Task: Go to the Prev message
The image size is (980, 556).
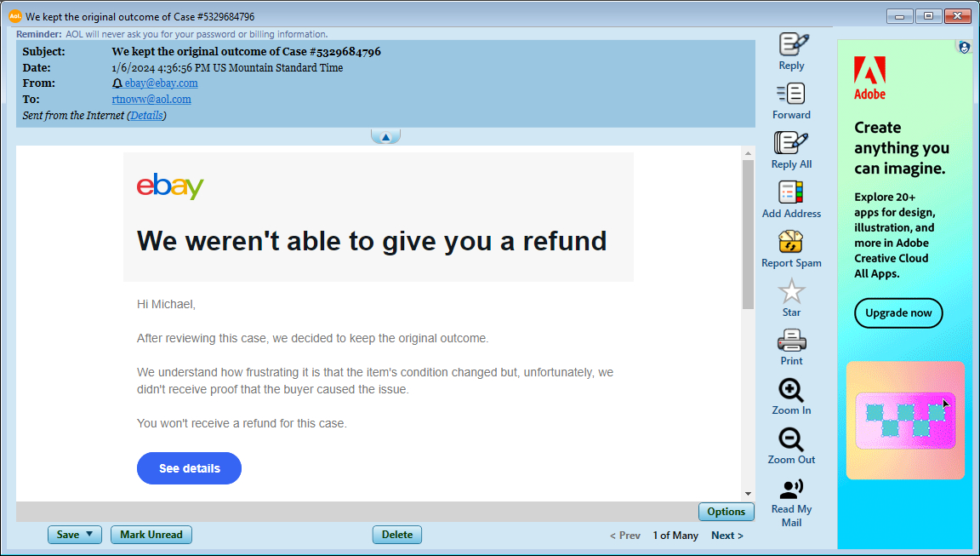Action: (625, 536)
